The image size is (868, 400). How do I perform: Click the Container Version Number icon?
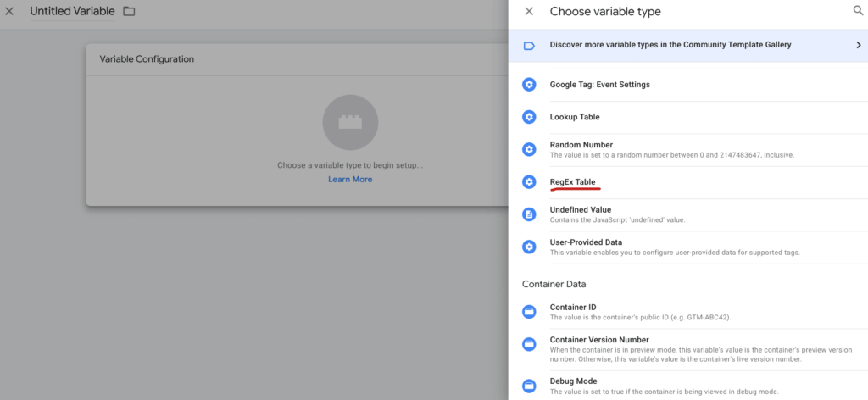pos(529,344)
